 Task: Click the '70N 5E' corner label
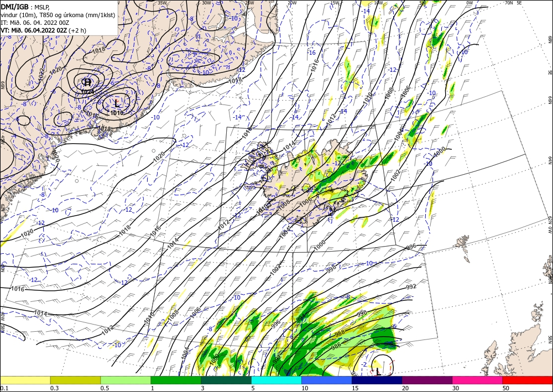coord(513,3)
